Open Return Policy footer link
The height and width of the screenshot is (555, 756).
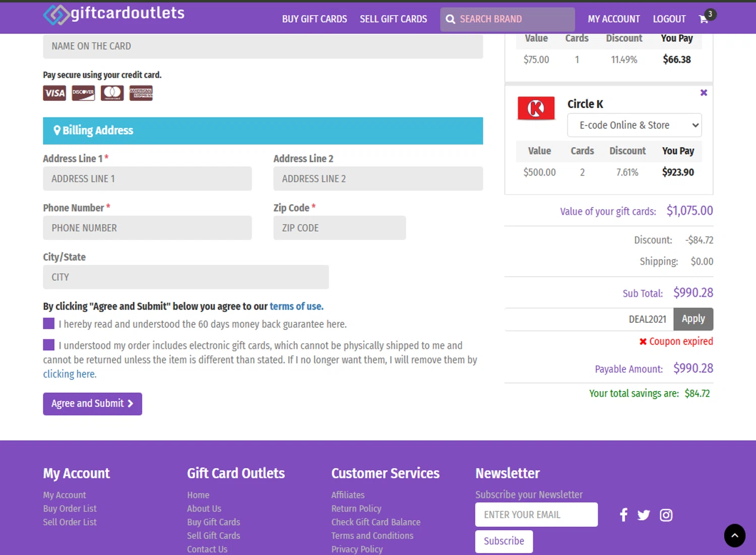tap(356, 509)
